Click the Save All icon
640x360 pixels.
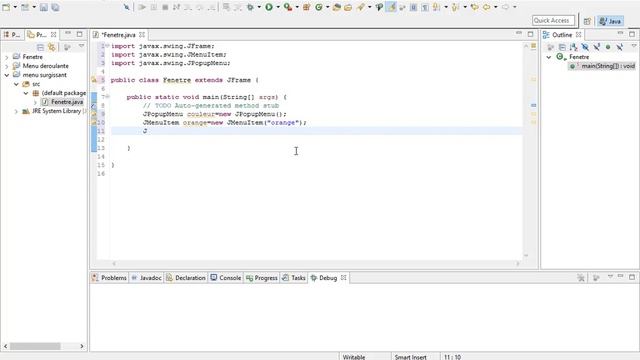(55, 7)
